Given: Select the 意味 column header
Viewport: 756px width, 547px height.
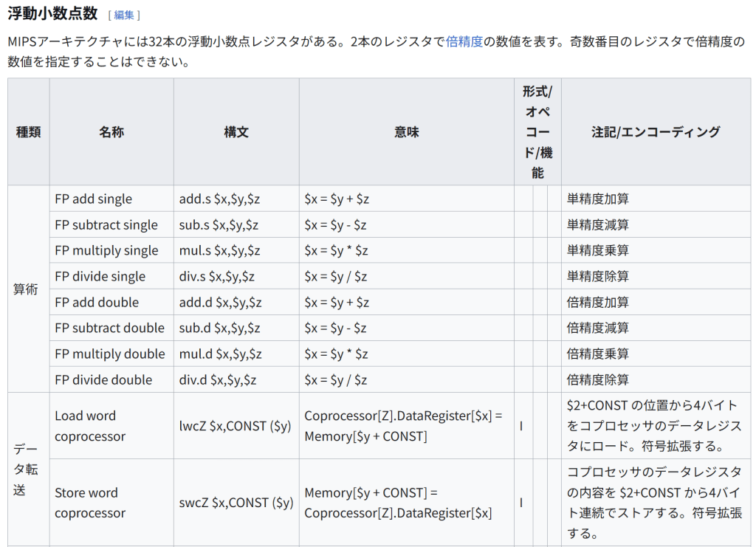Looking at the screenshot, I should point(407,132).
